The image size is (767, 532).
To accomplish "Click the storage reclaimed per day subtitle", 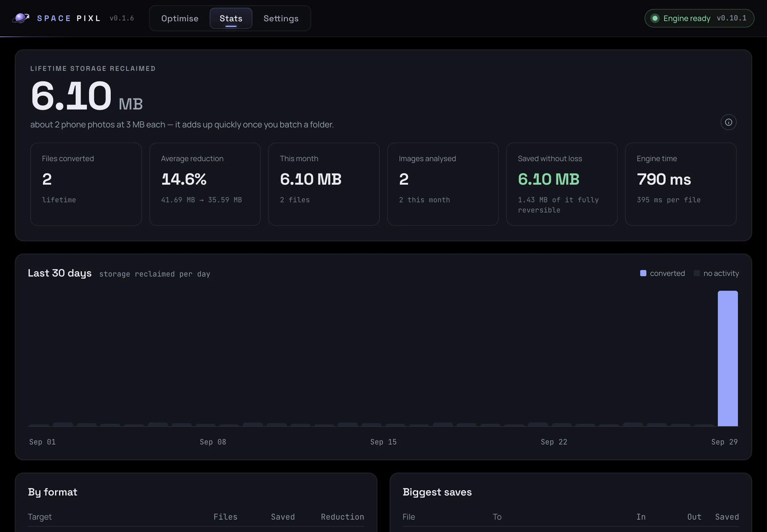I will coord(155,274).
